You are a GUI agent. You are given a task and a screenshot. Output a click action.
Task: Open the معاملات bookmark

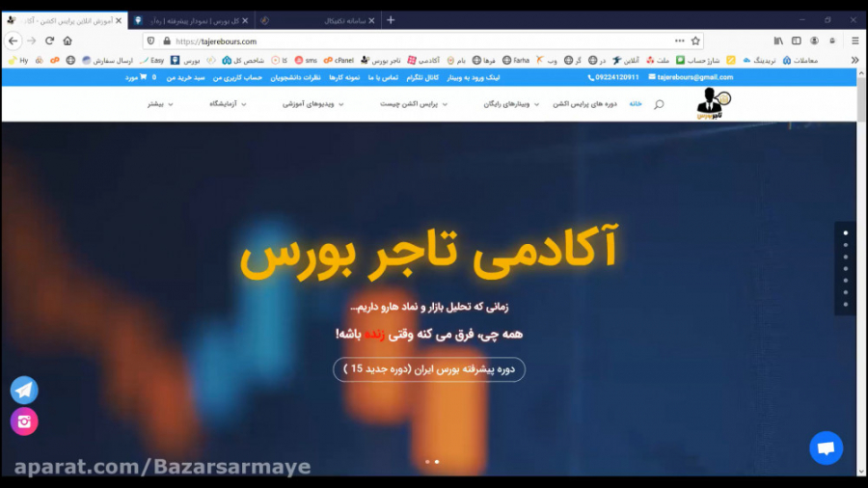point(800,61)
